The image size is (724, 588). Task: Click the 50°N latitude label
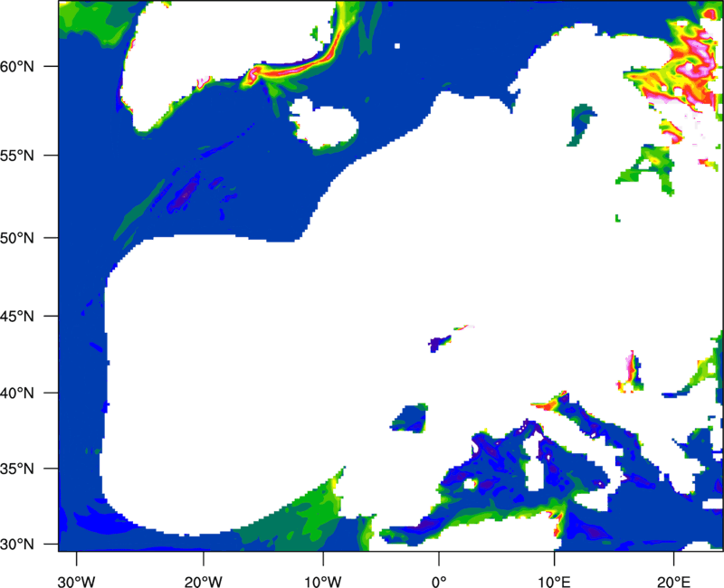tap(17, 238)
